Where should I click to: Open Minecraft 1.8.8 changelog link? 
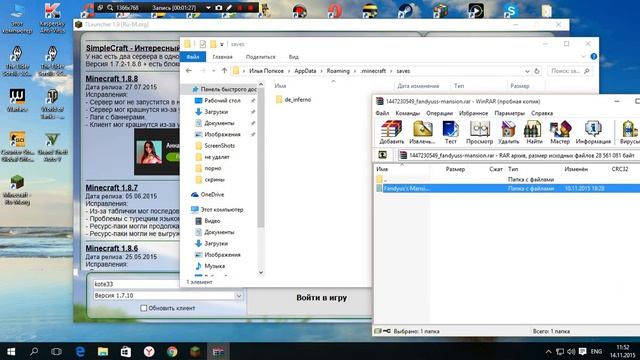pyautogui.click(x=111, y=78)
